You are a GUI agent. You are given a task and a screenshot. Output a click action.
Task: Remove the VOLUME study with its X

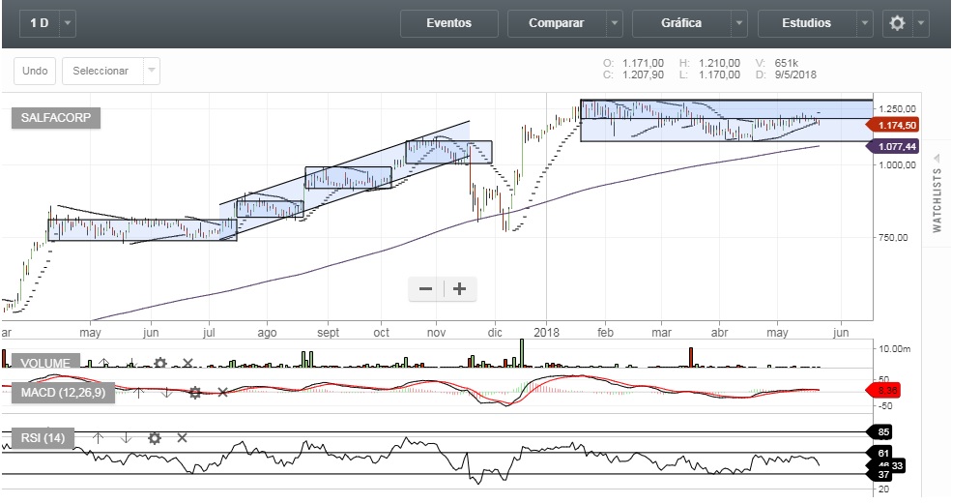click(x=187, y=363)
